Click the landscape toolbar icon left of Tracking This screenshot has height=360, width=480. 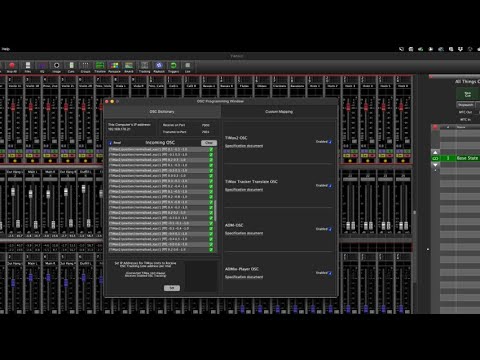point(129,66)
